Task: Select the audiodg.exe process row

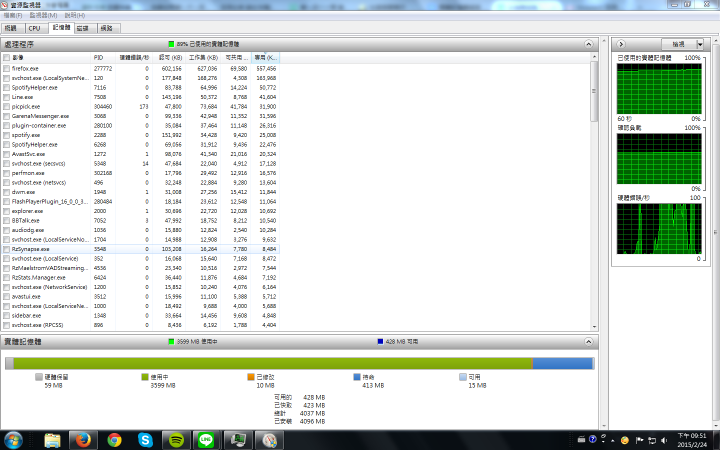Action: pyautogui.click(x=140, y=230)
